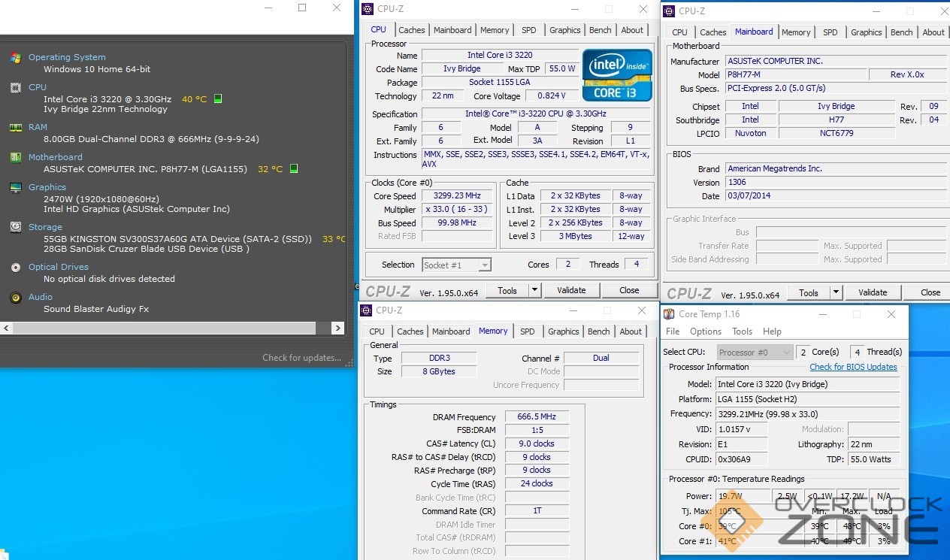950x560 pixels.
Task: Click the Intel Core i3 logo in CPU-Z
Action: coord(617,74)
